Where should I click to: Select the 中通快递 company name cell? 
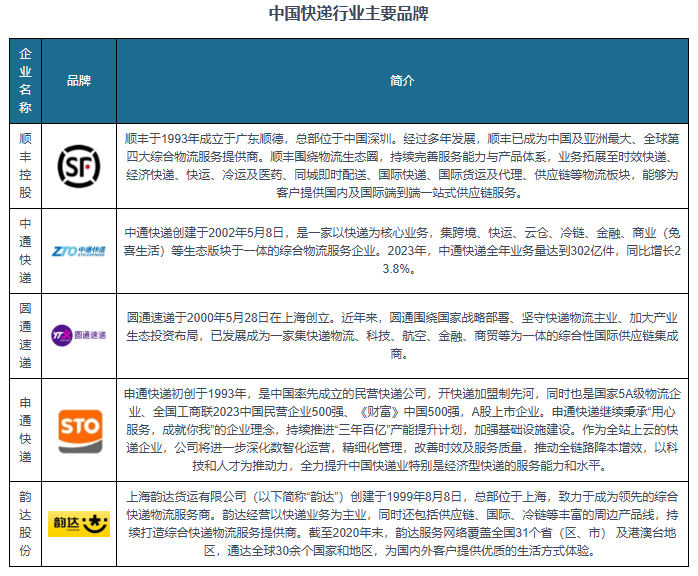(25, 251)
